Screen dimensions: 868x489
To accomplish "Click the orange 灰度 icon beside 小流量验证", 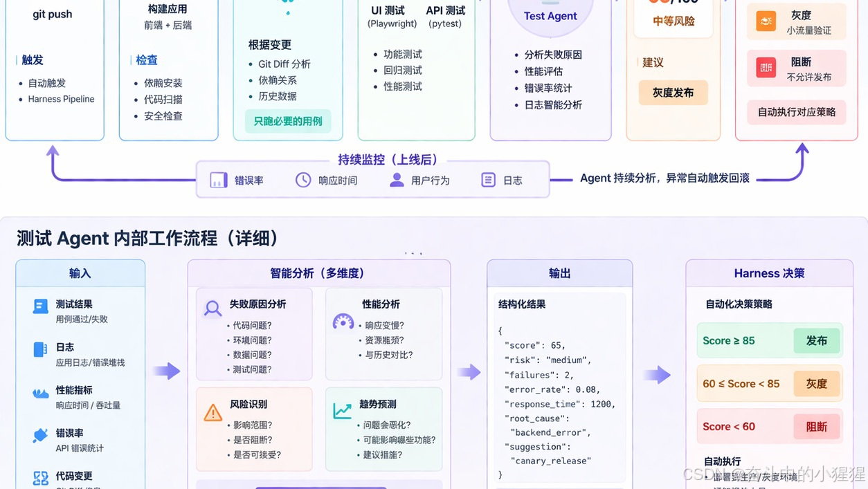I will point(766,21).
